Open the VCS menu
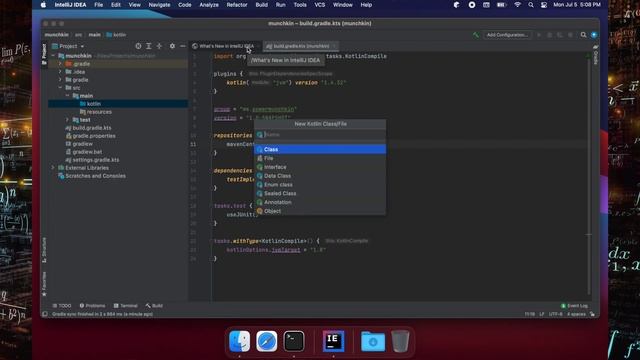Viewport: 640px width, 360px height. pos(320,5)
